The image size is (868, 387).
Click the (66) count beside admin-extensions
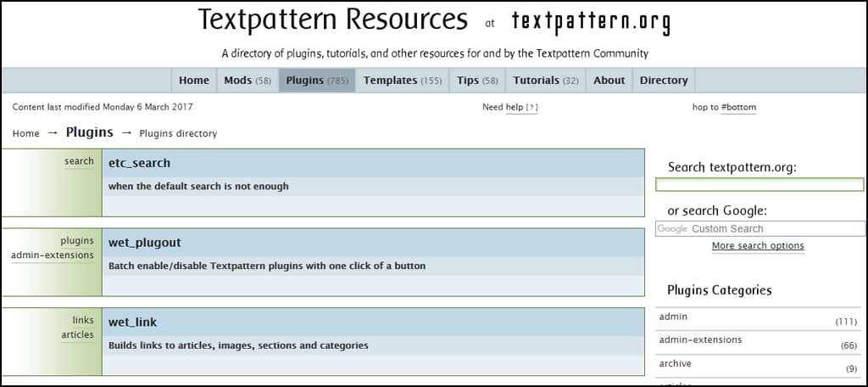(x=849, y=345)
